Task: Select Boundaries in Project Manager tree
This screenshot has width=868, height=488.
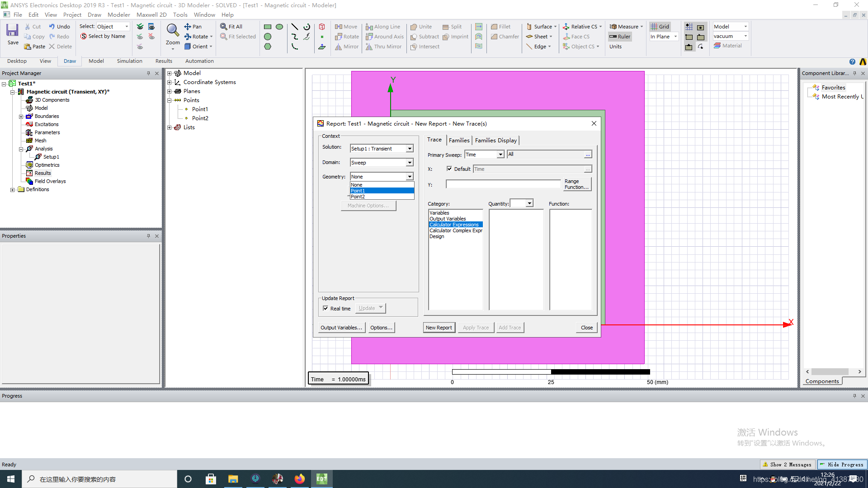Action: [47, 116]
